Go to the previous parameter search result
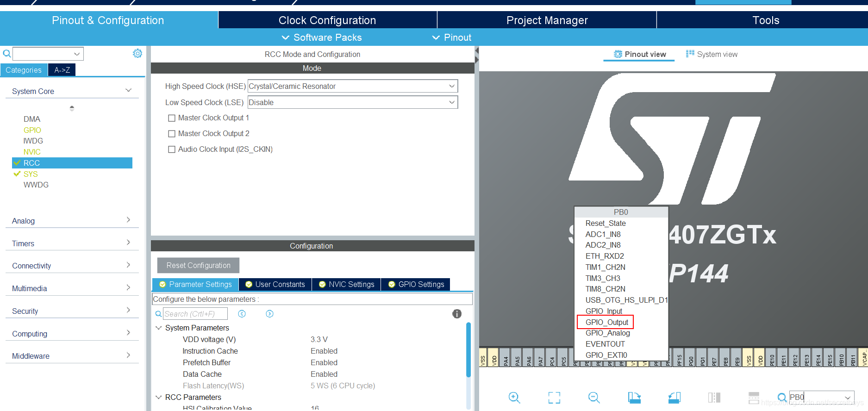This screenshot has height=411, width=868. (x=242, y=314)
